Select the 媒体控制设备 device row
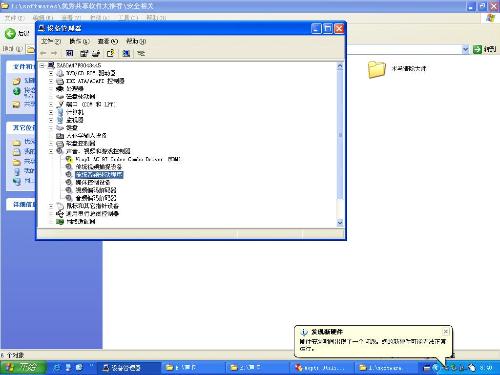The height and width of the screenshot is (375, 500). [93, 182]
